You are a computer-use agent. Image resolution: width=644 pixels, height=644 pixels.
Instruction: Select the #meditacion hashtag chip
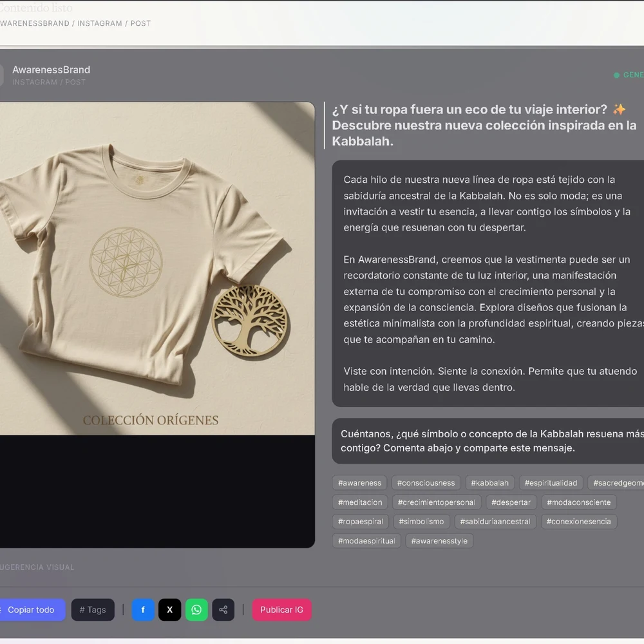click(x=360, y=502)
